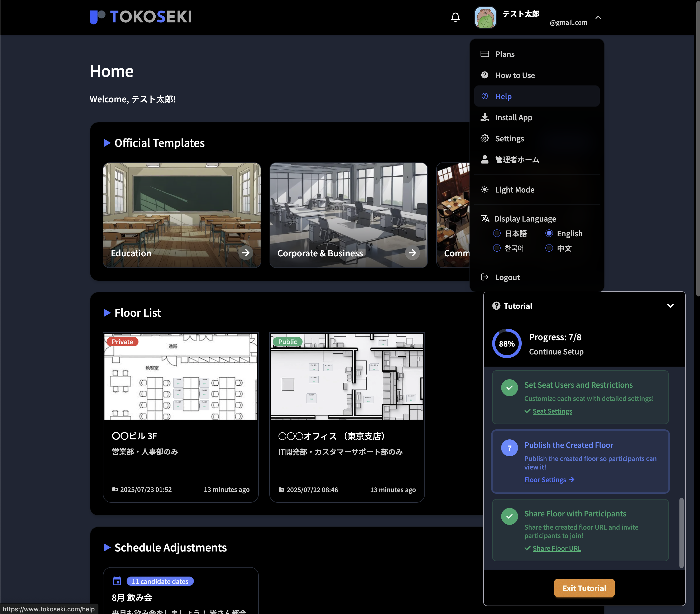Click the page vertical scrollbar
Image resolution: width=700 pixels, height=614 pixels.
(x=698, y=149)
